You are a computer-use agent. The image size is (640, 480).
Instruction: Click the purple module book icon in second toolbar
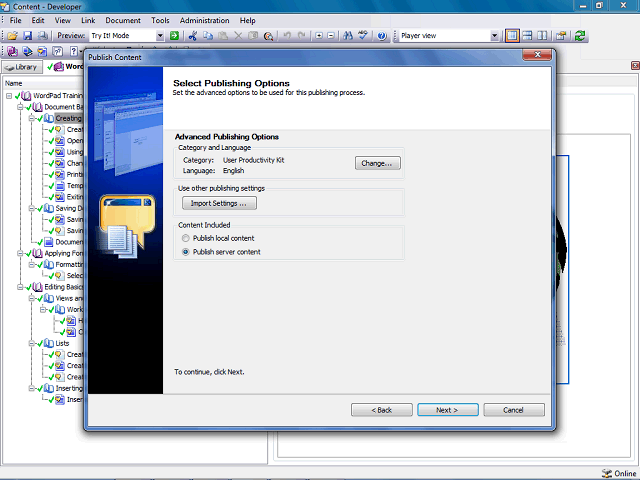[x=12, y=51]
